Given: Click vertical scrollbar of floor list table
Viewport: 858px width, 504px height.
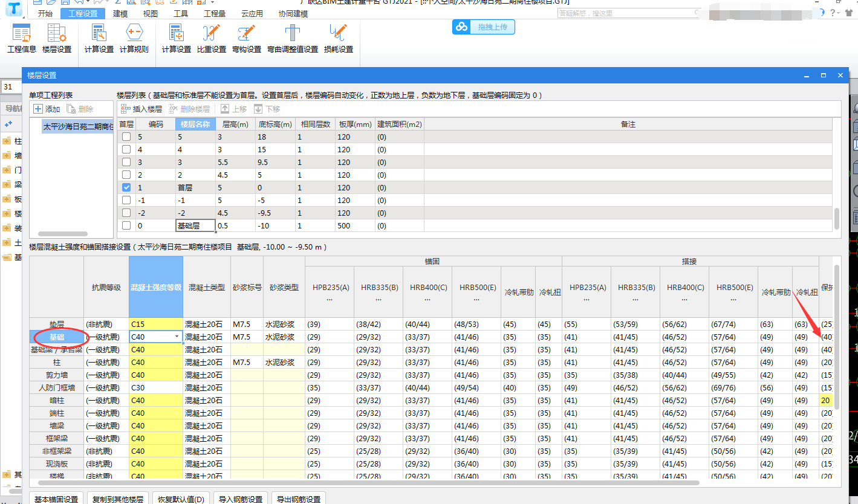Looking at the screenshot, I should pyautogui.click(x=837, y=218).
